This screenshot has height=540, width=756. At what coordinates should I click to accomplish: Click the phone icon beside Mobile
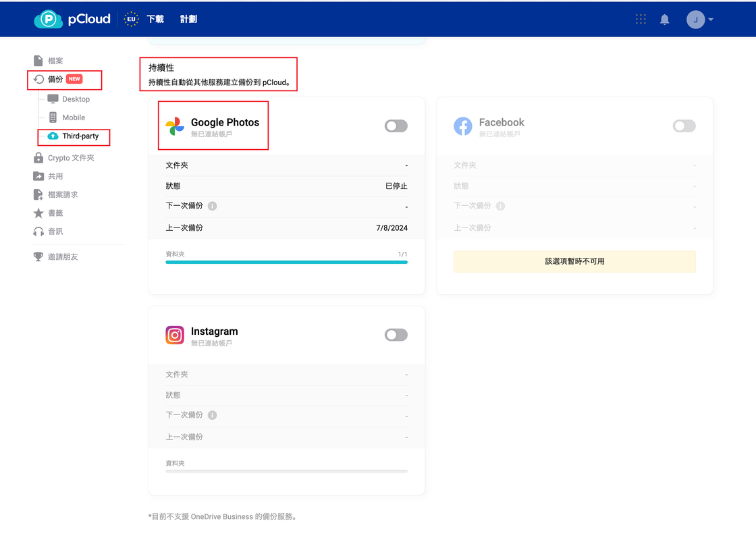(53, 117)
